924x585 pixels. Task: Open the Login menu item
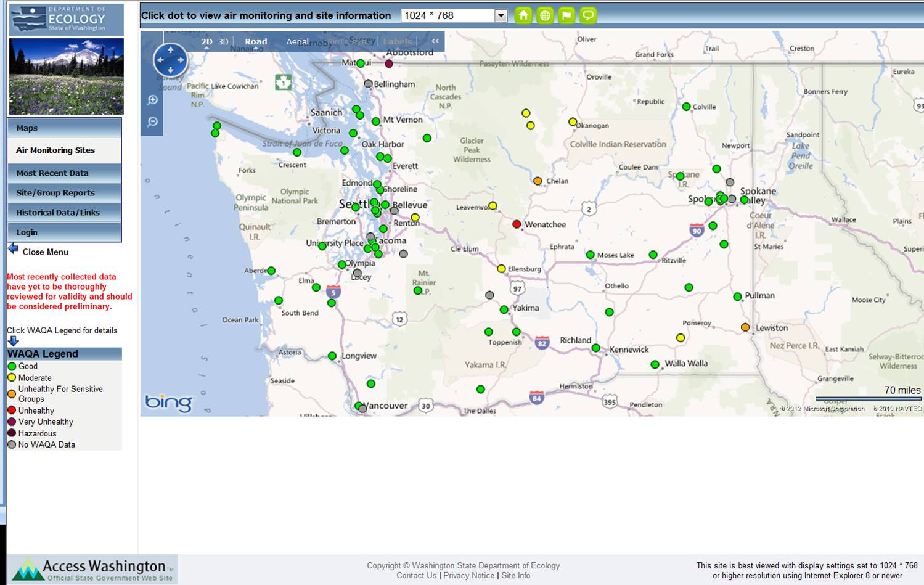[x=65, y=232]
